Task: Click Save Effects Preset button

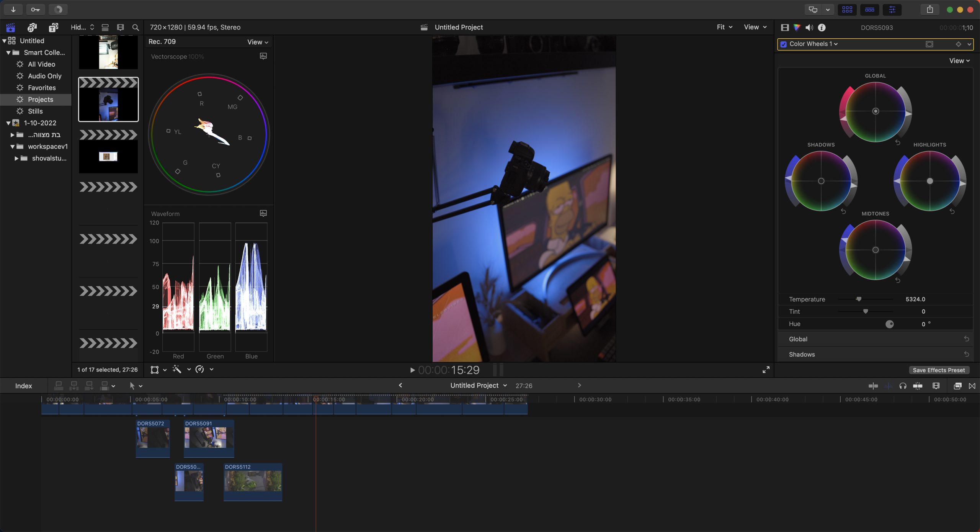Action: [x=939, y=370]
